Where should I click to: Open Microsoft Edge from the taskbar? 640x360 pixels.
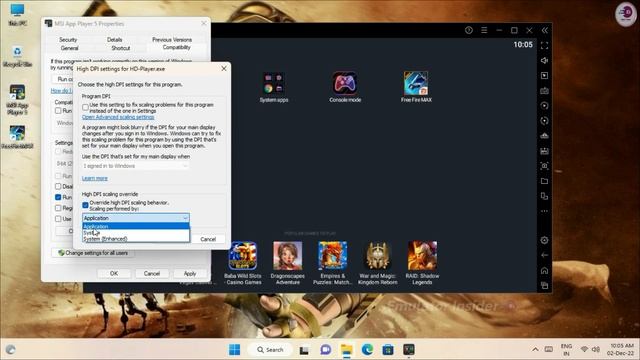pos(367,349)
